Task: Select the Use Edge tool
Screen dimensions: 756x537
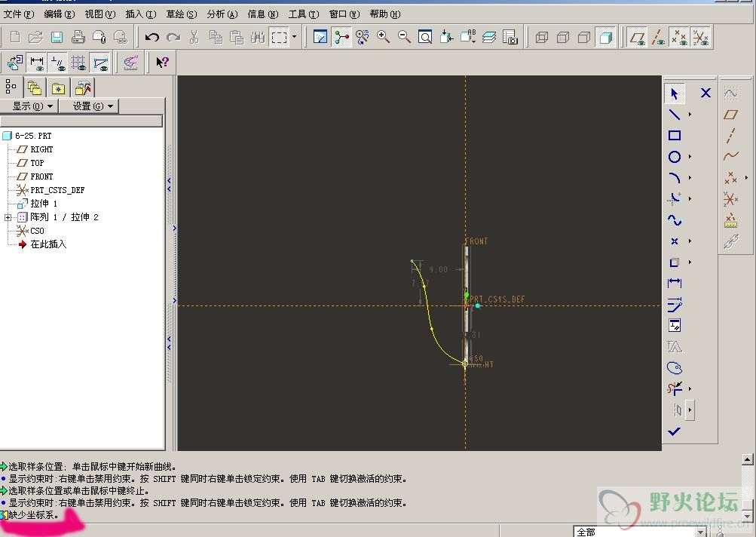Action: coord(675,262)
